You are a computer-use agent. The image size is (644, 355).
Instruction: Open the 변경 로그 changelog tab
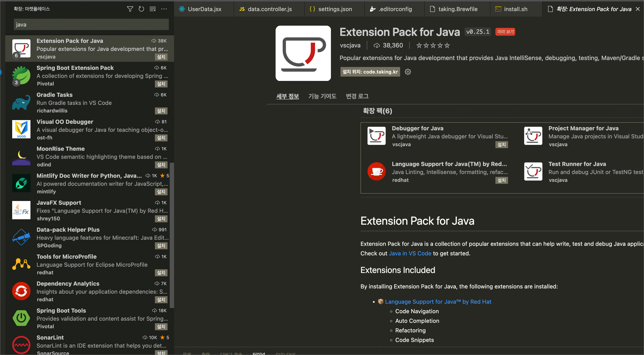click(x=357, y=96)
